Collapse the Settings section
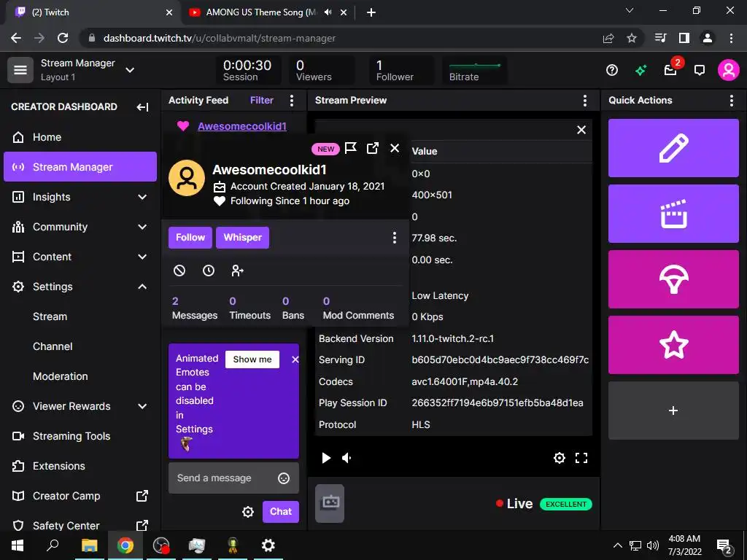 click(80, 287)
